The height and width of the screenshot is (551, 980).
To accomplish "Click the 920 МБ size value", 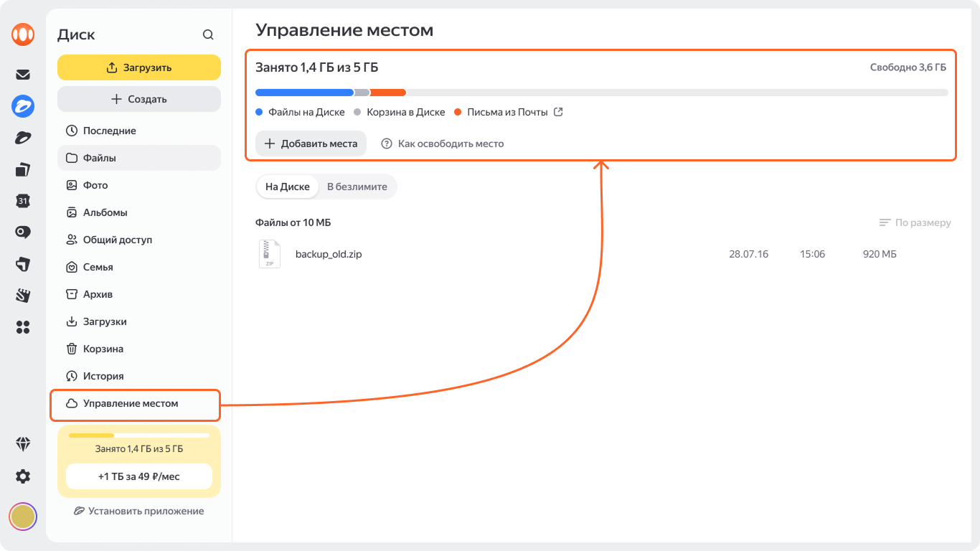I will [880, 254].
